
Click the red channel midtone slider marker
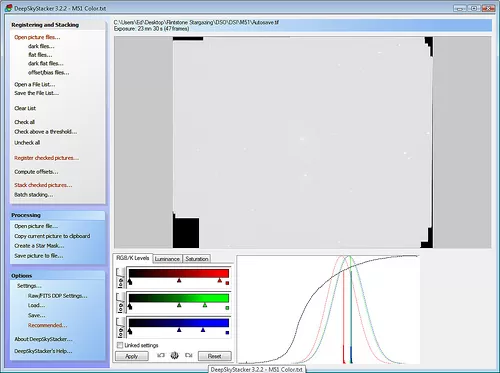pos(179,280)
